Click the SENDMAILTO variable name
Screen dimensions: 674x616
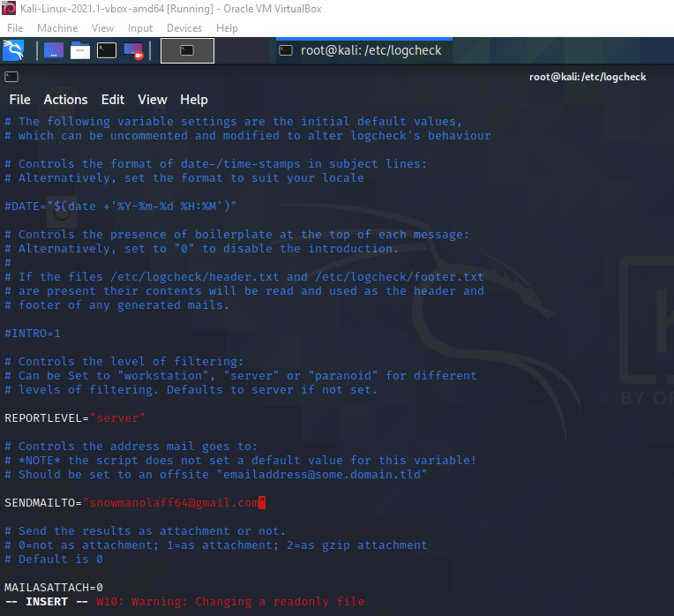click(40, 502)
